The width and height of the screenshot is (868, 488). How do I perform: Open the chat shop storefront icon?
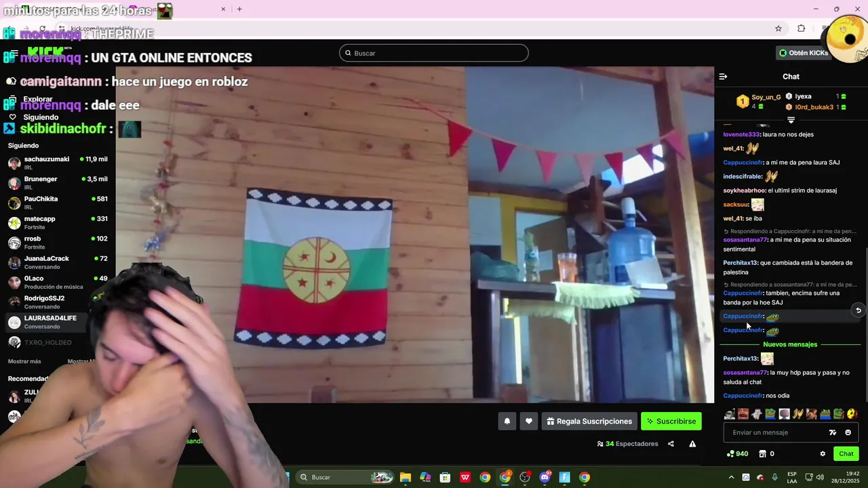pos(762,454)
